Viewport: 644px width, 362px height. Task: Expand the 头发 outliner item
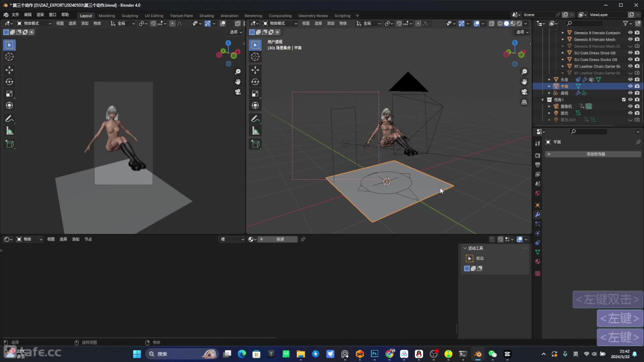[x=549, y=79]
